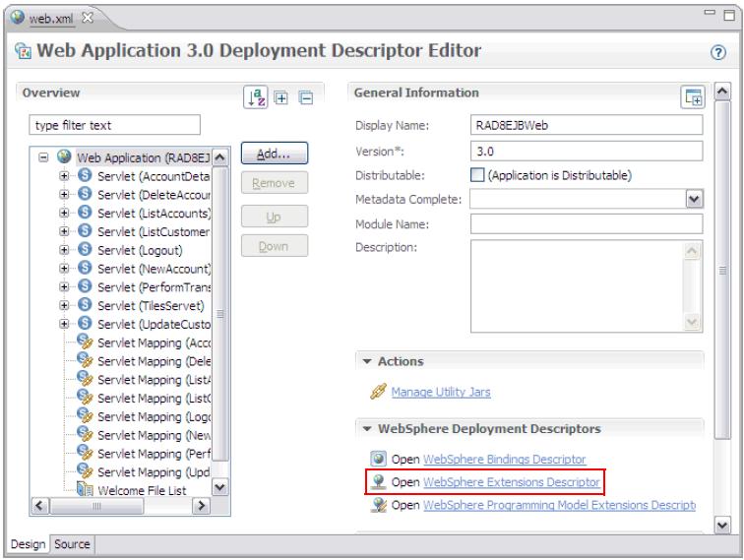Click the Add... button

tap(275, 154)
